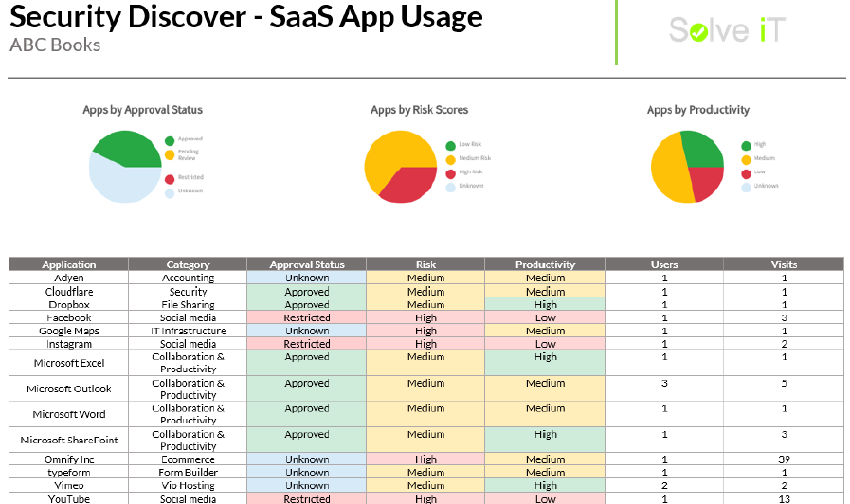
Task: Click the Category column header
Action: click(x=188, y=264)
